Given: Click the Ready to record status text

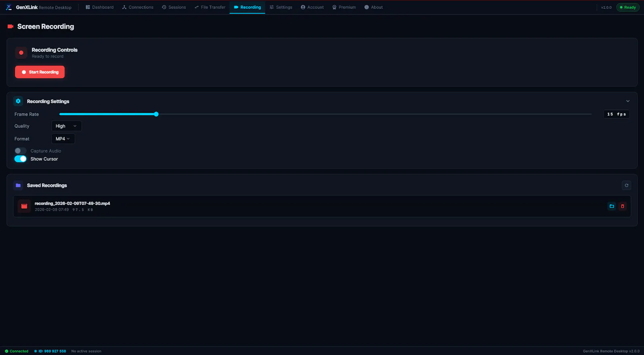Looking at the screenshot, I should click(x=47, y=56).
